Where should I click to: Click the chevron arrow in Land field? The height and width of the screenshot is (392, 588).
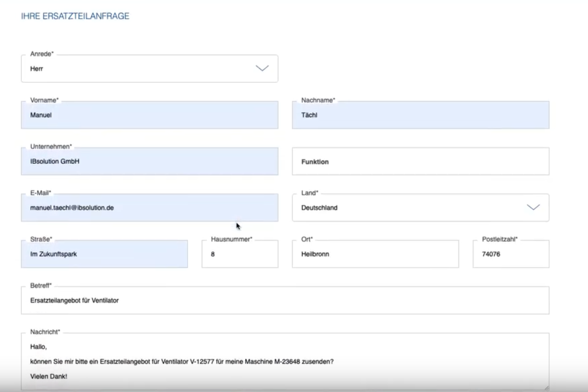[533, 207]
